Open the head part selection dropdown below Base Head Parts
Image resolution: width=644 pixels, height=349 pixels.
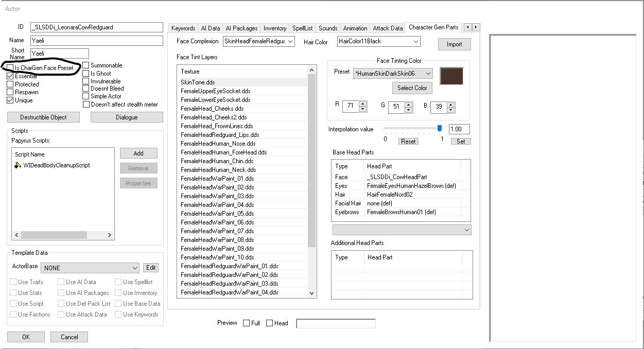pyautogui.click(x=402, y=230)
